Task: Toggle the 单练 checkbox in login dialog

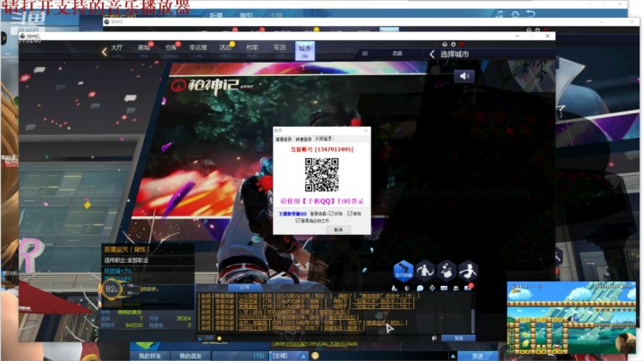Action: (x=350, y=214)
